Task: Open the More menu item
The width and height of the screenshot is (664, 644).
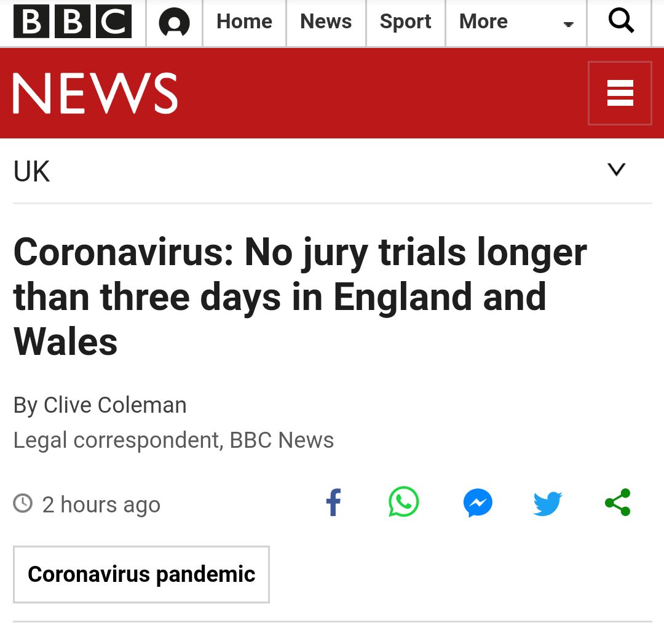Action: tap(483, 22)
